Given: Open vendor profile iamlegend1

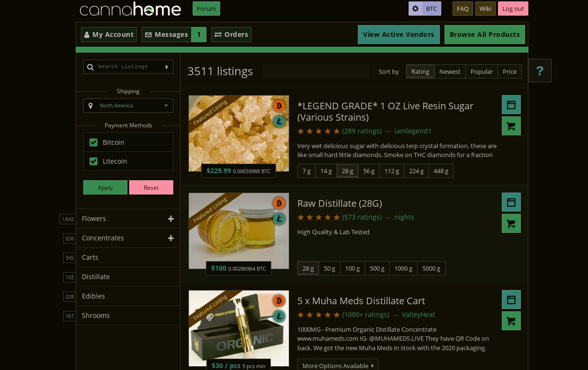Looking at the screenshot, I should coord(413,131).
